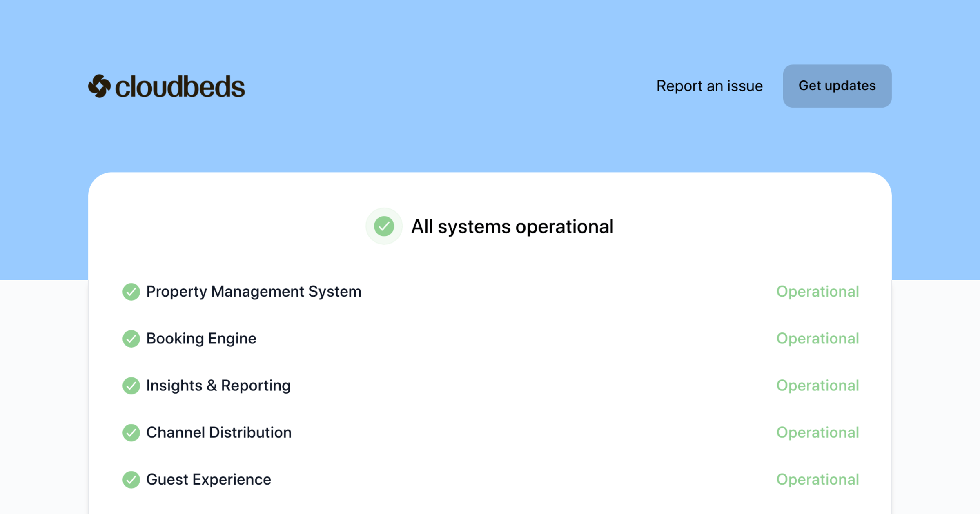The width and height of the screenshot is (980, 514).
Task: Click the Get updates button
Action: [x=837, y=86]
